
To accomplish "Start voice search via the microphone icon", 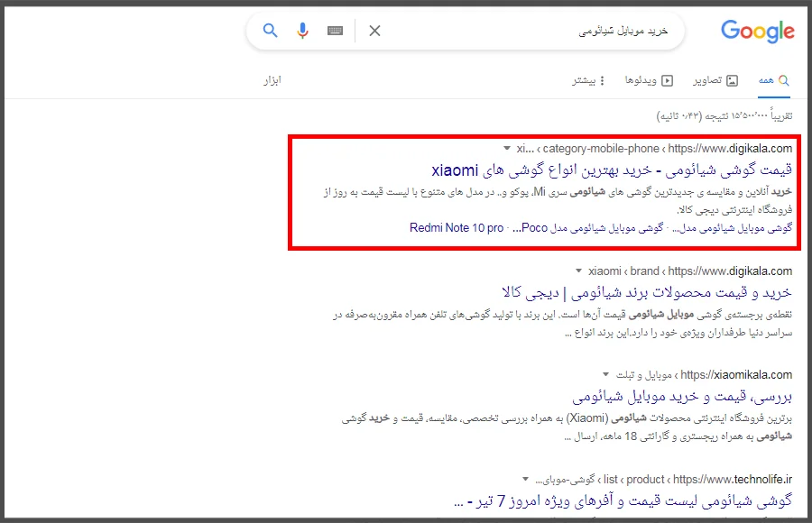I will click(302, 30).
